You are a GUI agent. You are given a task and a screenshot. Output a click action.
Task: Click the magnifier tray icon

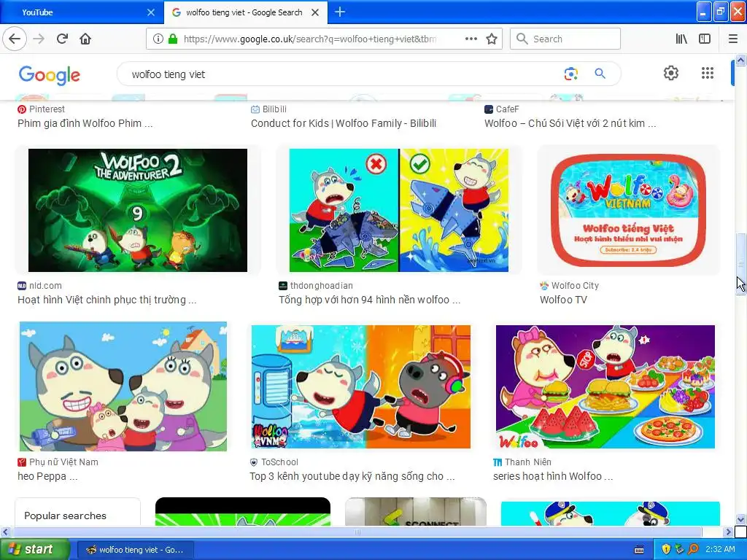click(693, 550)
